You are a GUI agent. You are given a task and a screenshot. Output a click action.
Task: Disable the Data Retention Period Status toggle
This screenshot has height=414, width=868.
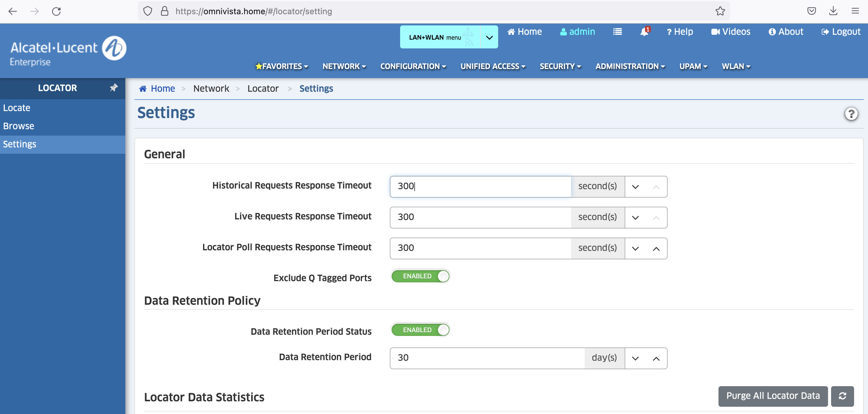420,330
